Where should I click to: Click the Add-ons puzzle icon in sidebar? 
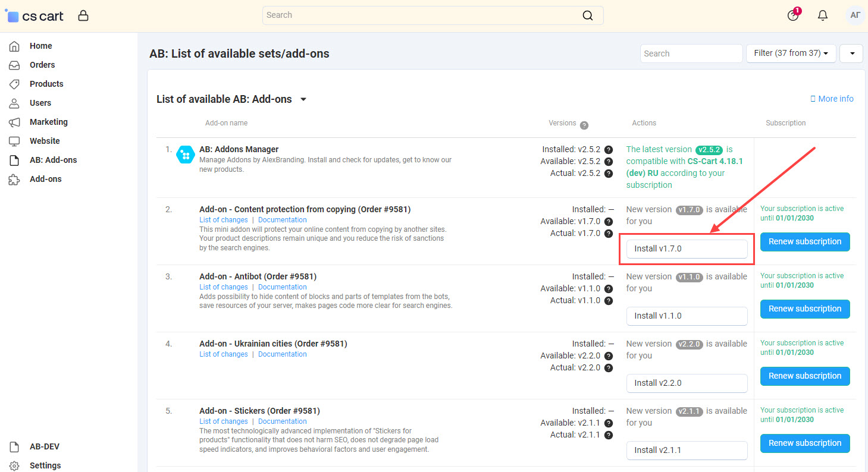pos(14,179)
